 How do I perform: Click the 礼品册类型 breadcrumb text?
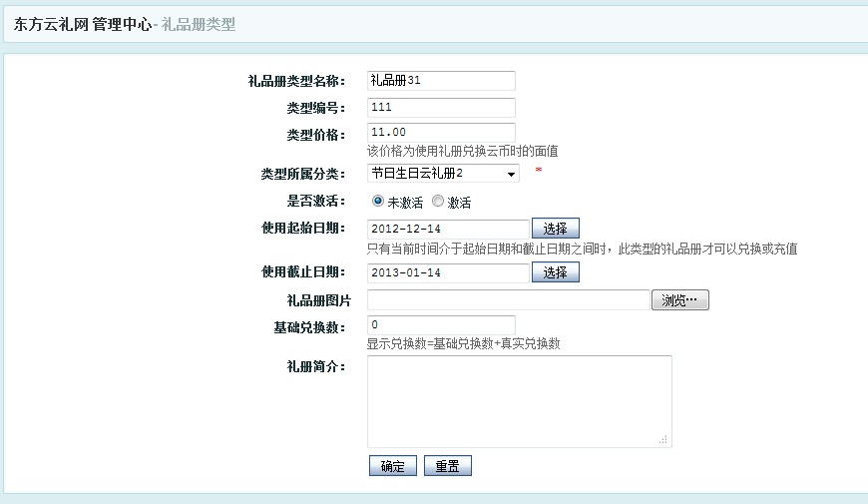pyautogui.click(x=198, y=24)
